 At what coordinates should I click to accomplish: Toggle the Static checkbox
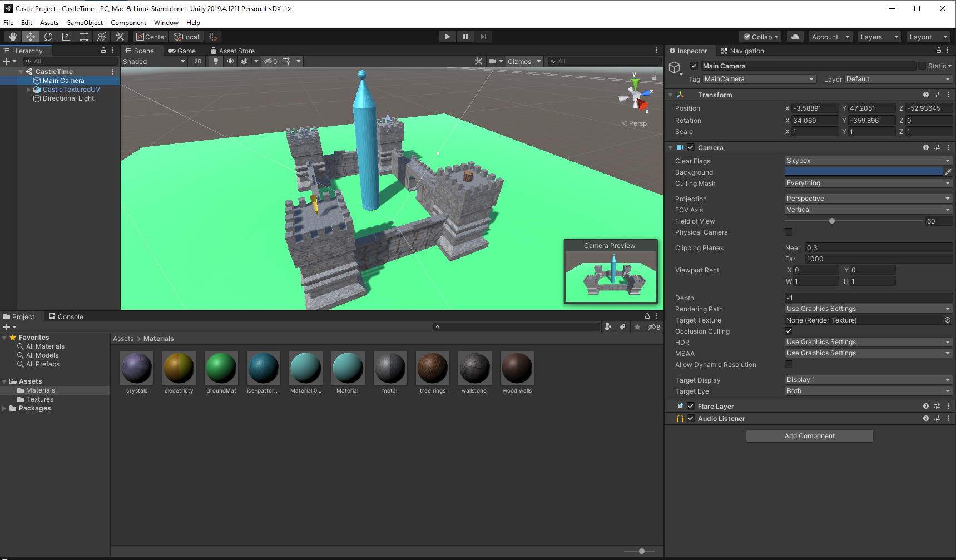click(922, 66)
